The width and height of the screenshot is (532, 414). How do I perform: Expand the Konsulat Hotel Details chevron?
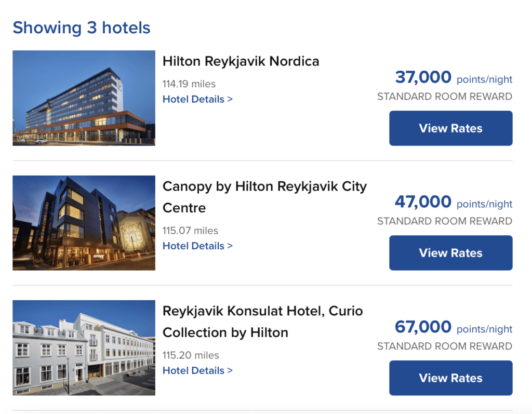click(230, 370)
